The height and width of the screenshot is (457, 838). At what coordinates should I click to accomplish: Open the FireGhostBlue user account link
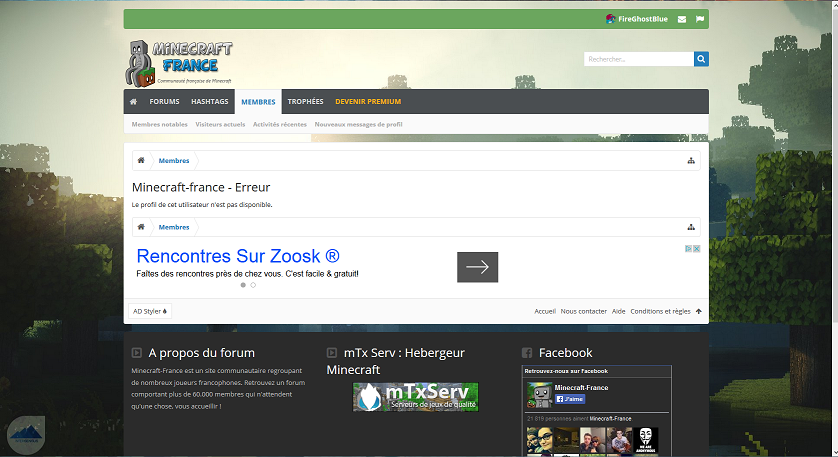point(637,19)
